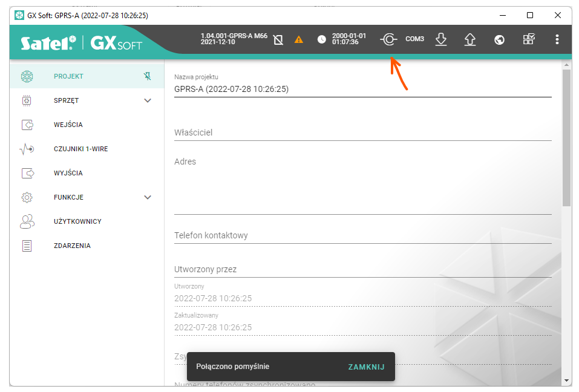The height and width of the screenshot is (392, 579).
Task: Go to CZUJNIKI 1-WIRE section
Action: point(80,149)
